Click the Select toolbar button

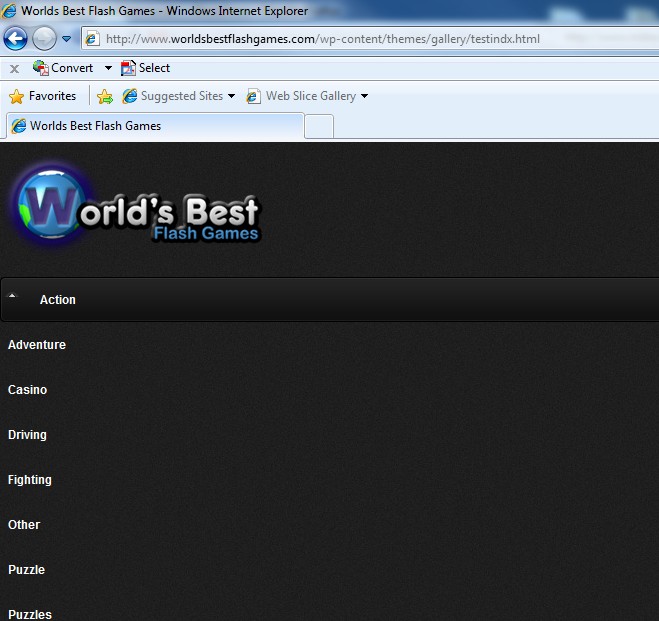pyautogui.click(x=146, y=68)
